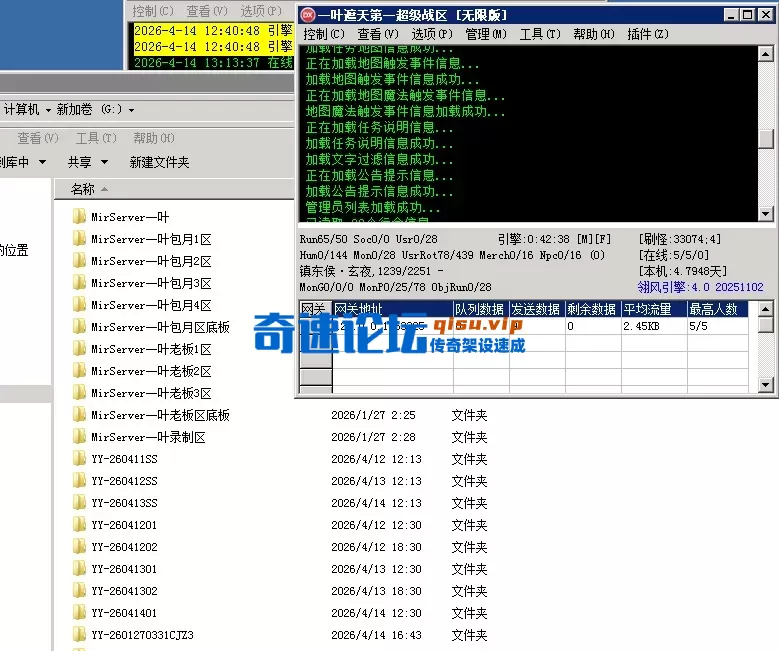779x651 pixels.
Task: Click the 翎风引擎:4.0 20251102 version link
Action: coord(701,287)
